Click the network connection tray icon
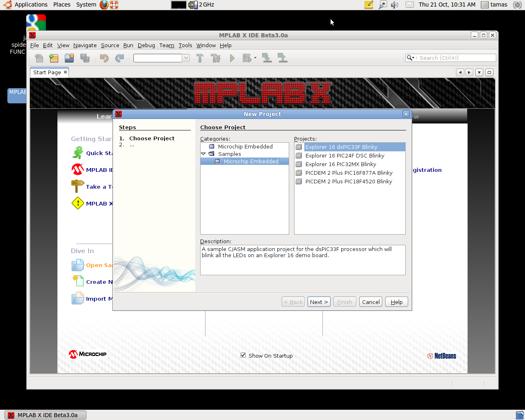 coord(383,5)
